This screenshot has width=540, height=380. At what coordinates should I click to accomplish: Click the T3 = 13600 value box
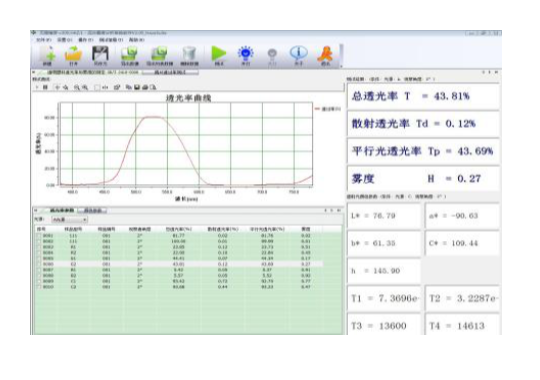point(384,325)
